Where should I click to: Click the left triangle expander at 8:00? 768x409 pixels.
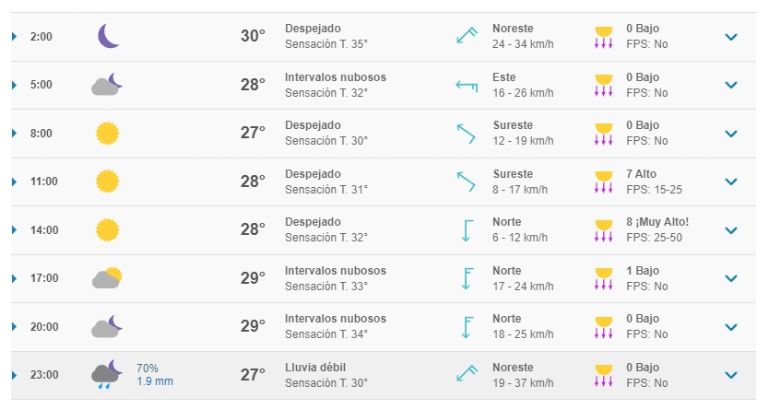coord(14,133)
